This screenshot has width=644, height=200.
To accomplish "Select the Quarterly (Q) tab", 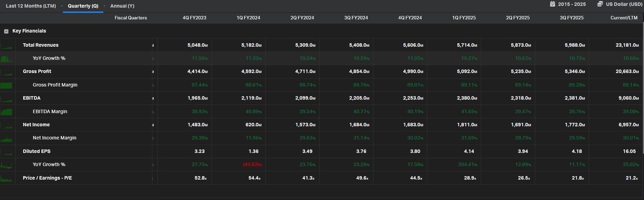I will tap(83, 6).
